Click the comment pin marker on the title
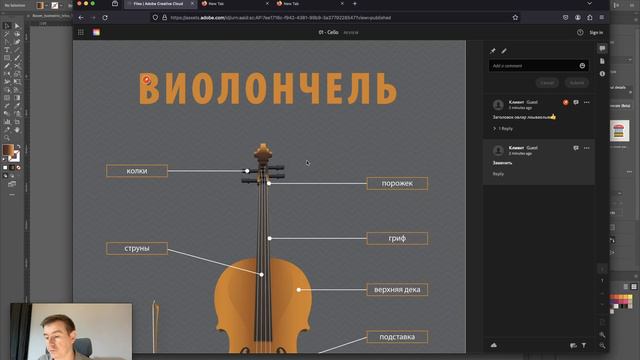Viewport: 640px width, 360px height. (147, 80)
